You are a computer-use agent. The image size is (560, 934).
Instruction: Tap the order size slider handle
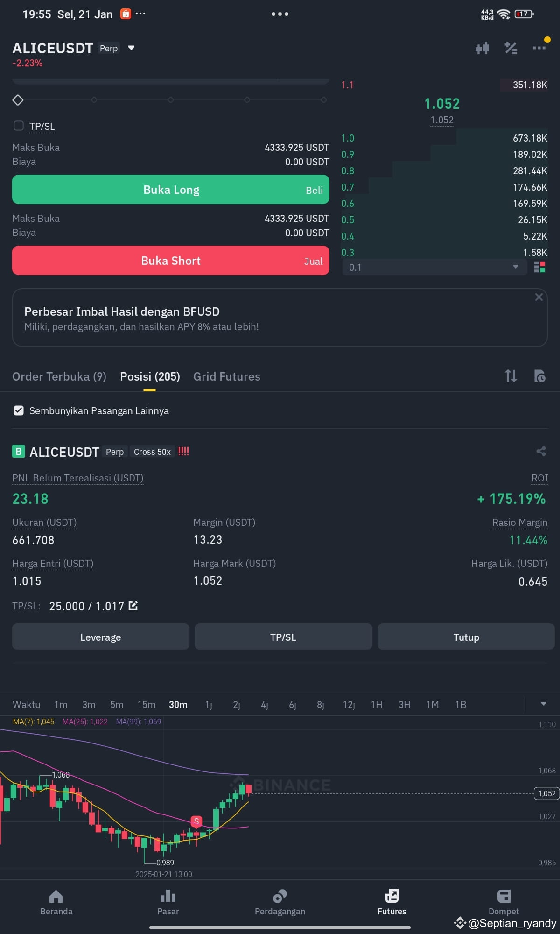click(x=18, y=100)
